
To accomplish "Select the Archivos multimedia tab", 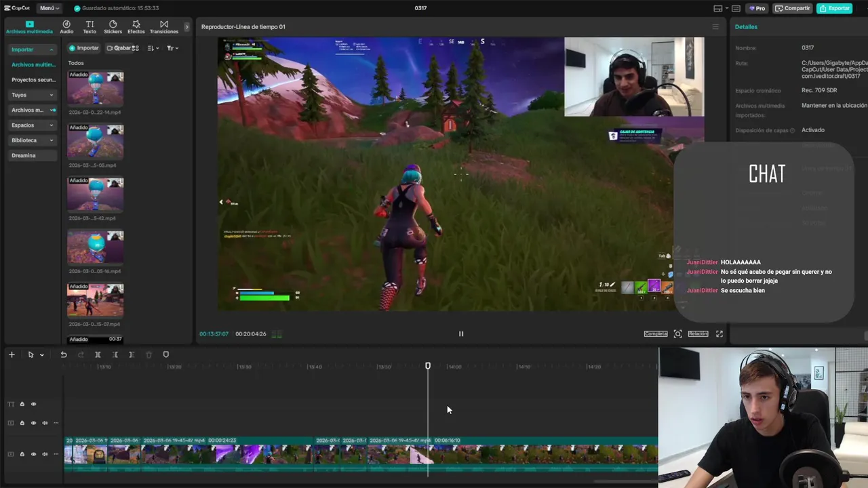I will [x=29, y=27].
